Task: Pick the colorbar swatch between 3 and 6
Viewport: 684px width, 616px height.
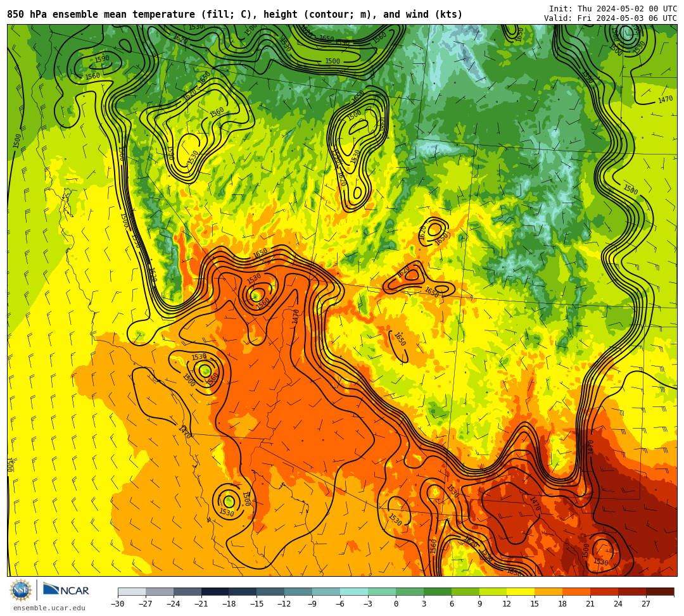Action: pyautogui.click(x=438, y=591)
